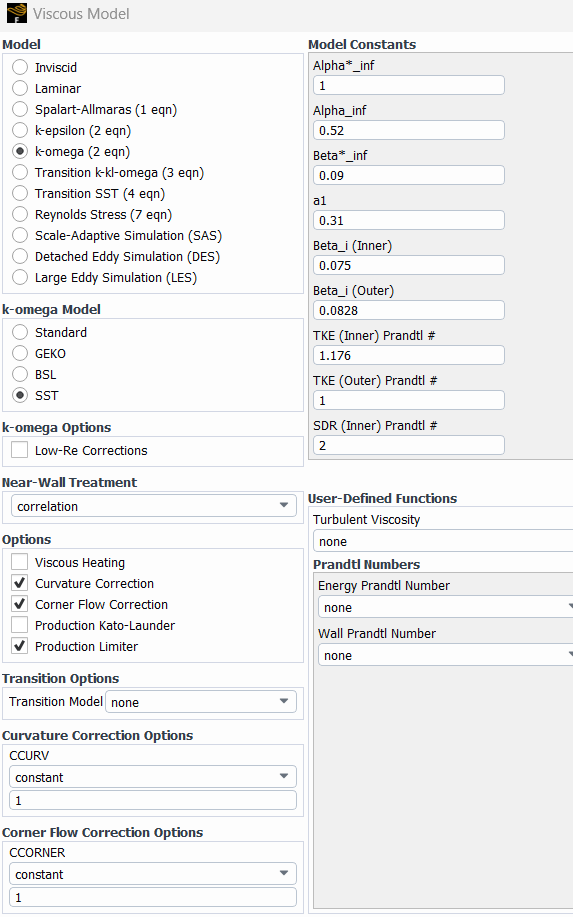Open the CCURV constant dropdown

tap(153, 777)
